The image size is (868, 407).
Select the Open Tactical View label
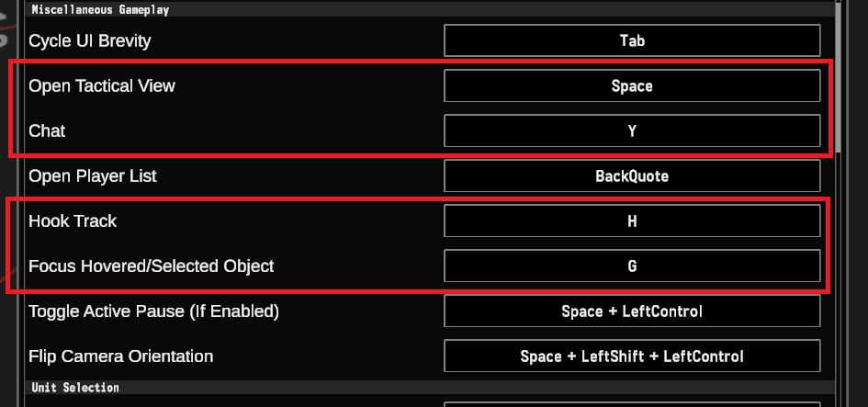coord(102,85)
